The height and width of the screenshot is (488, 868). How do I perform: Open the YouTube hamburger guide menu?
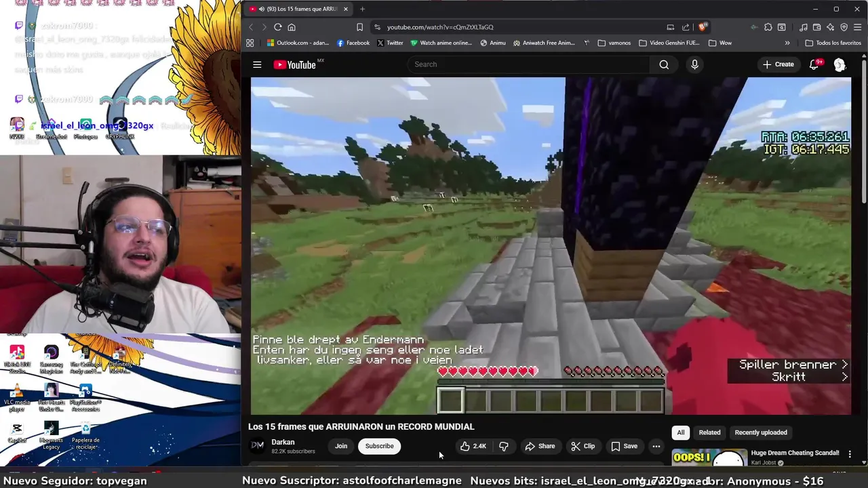point(257,64)
